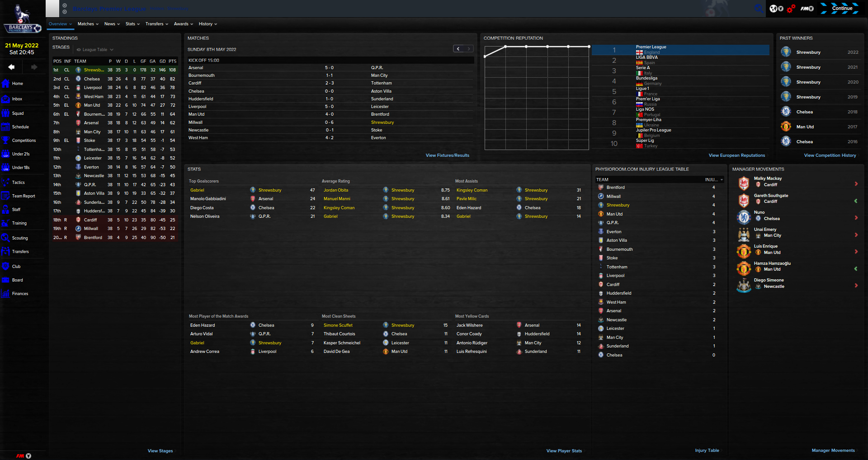
Task: Open the Under 18s team icon
Action: (5, 167)
